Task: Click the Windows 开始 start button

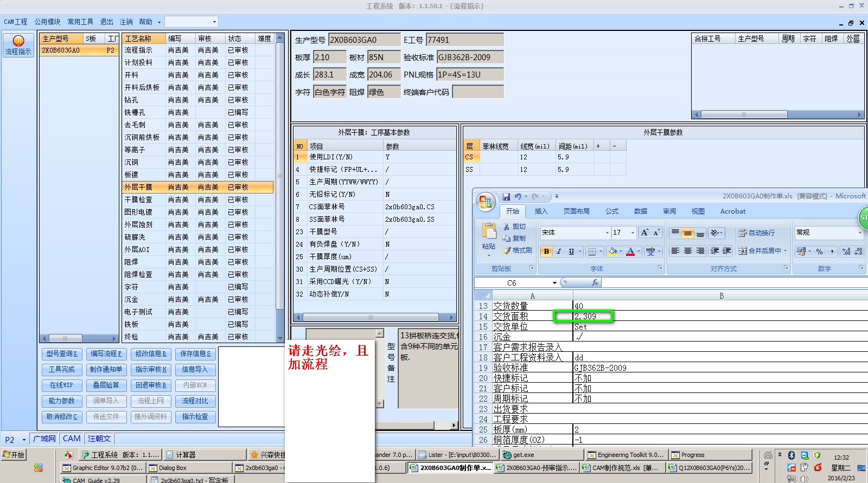Action: [x=14, y=455]
